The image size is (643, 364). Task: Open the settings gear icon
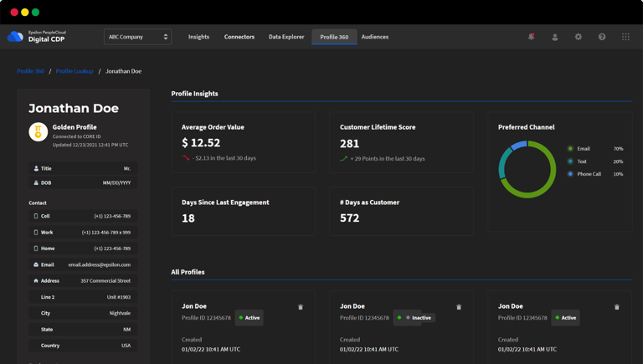(578, 37)
